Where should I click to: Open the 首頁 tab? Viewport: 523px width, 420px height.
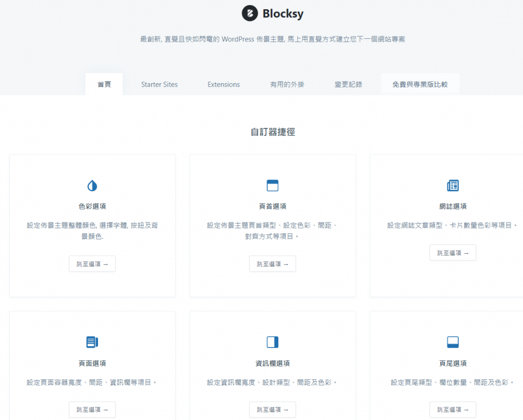click(104, 84)
